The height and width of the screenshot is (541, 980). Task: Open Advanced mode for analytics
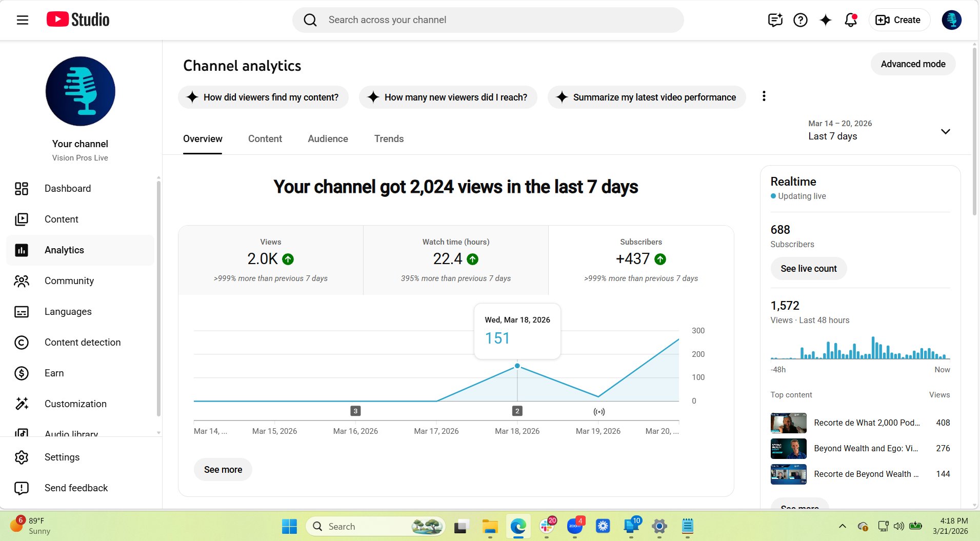click(x=913, y=64)
